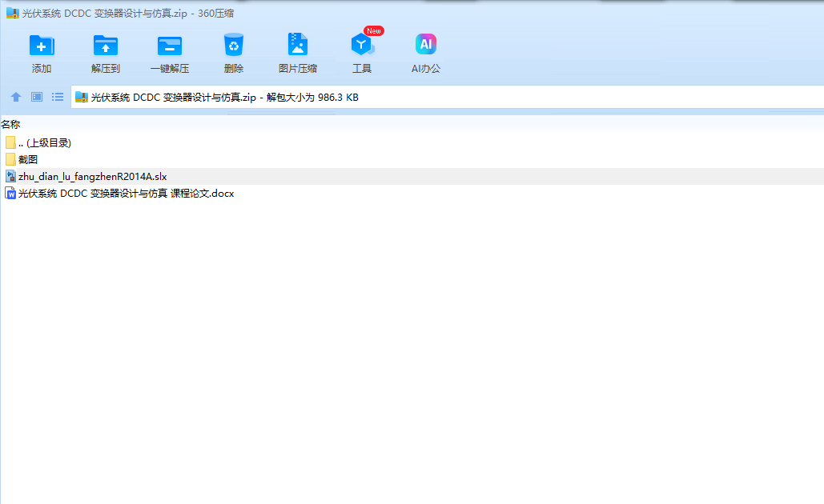This screenshot has height=504, width=824.
Task: Select zhu_dian_lu_fangzhenR2014A.slx file
Action: point(412,176)
